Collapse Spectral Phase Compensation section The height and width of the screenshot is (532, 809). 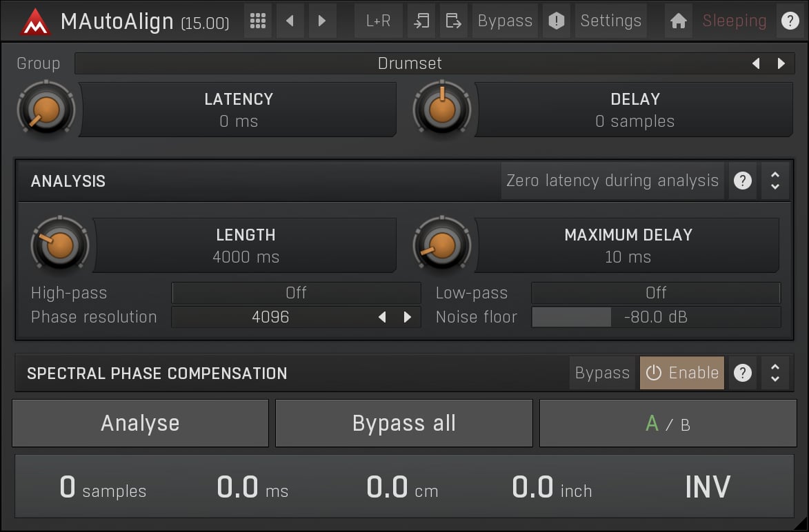point(775,373)
